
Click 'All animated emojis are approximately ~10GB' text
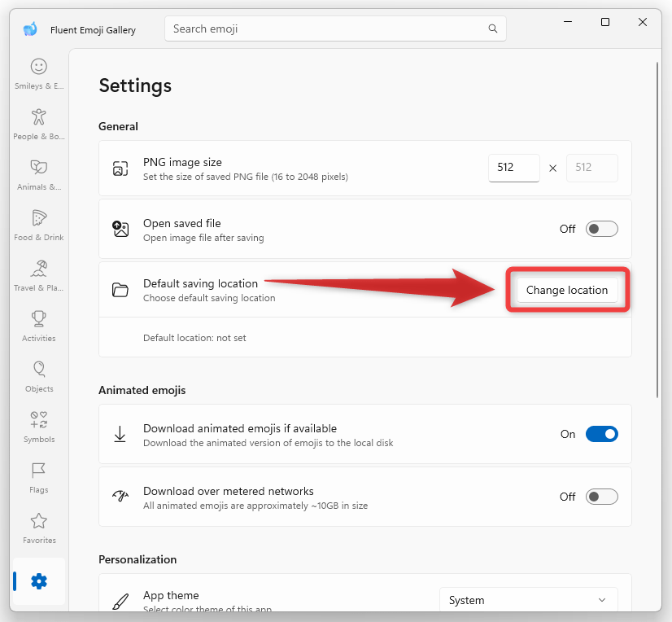[x=255, y=506]
